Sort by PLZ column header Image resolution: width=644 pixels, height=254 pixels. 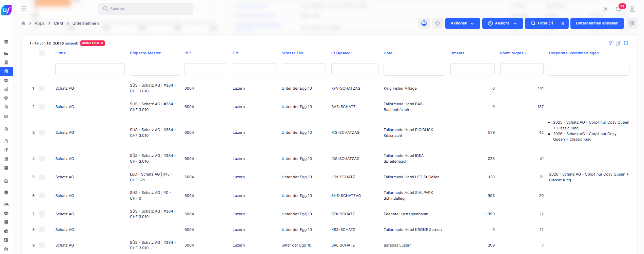click(x=188, y=53)
